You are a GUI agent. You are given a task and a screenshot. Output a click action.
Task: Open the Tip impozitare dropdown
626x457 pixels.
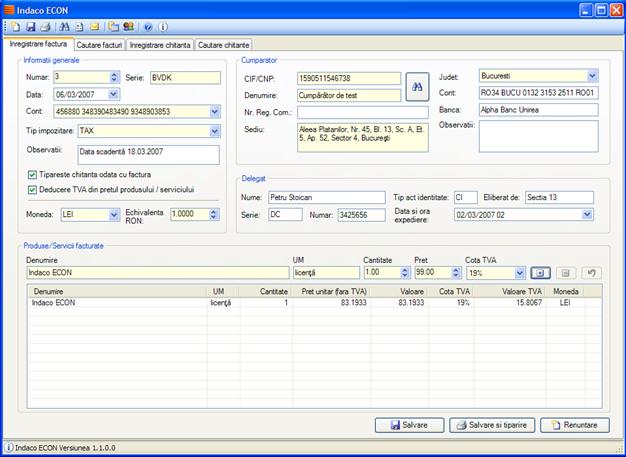coord(215,131)
